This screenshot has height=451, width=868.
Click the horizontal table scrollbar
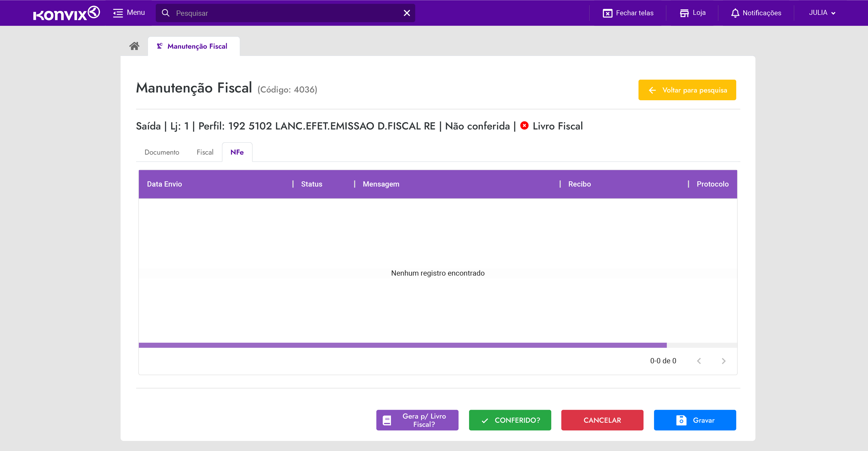pos(402,345)
